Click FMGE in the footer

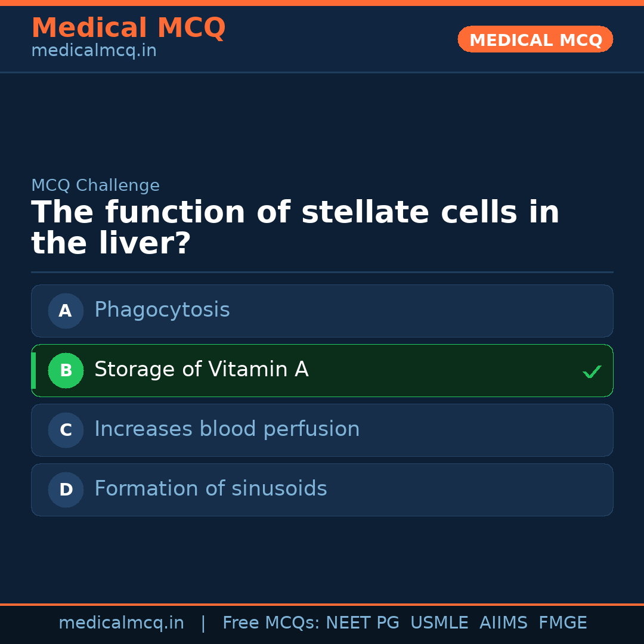pyautogui.click(x=562, y=623)
